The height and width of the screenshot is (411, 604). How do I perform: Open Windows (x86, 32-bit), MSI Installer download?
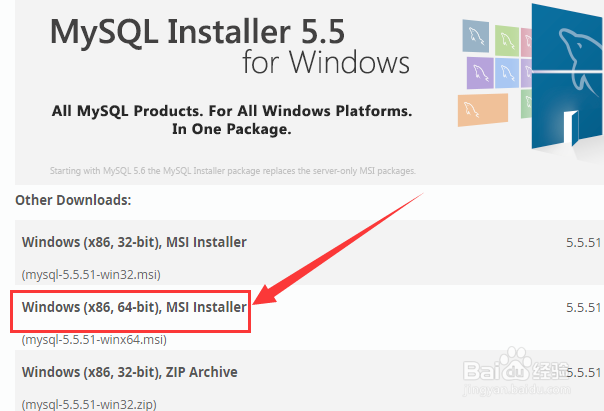[x=134, y=242]
